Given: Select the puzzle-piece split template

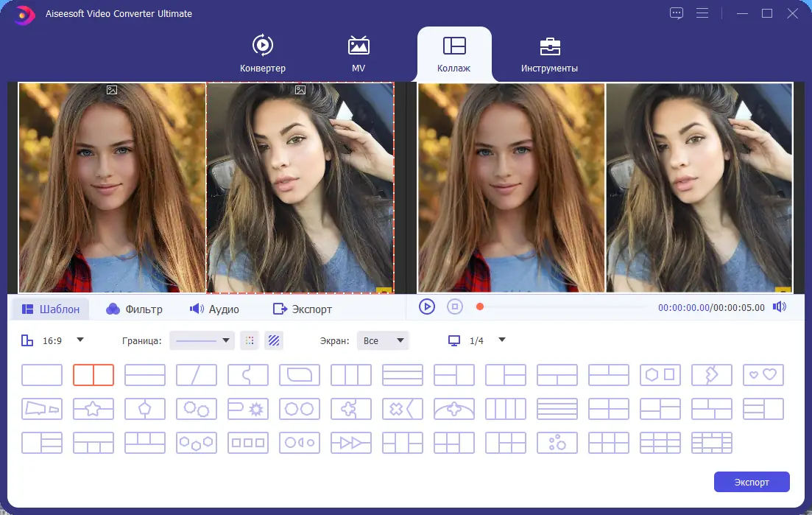Looking at the screenshot, I should pyautogui.click(x=248, y=374).
